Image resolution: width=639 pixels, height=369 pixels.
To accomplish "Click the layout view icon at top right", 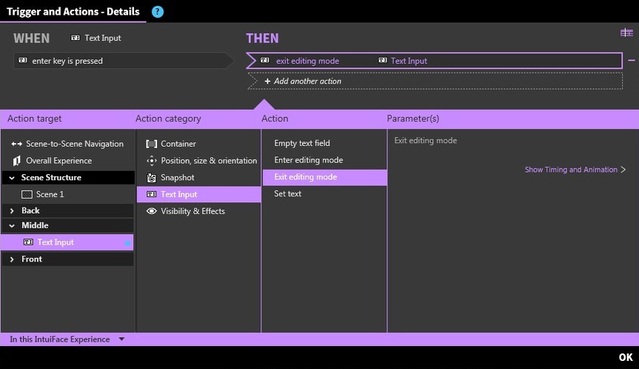I will tap(626, 33).
